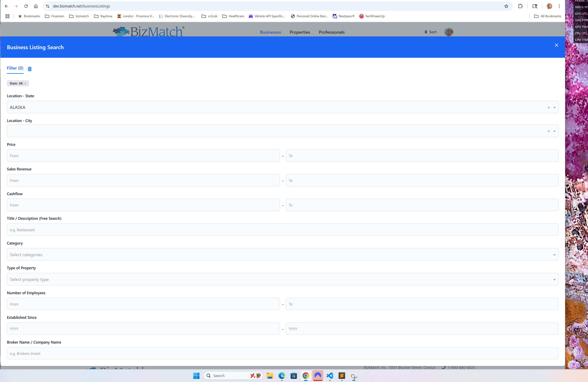The width and height of the screenshot is (588, 382).
Task: Go to the Professionals tab
Action: [331, 32]
